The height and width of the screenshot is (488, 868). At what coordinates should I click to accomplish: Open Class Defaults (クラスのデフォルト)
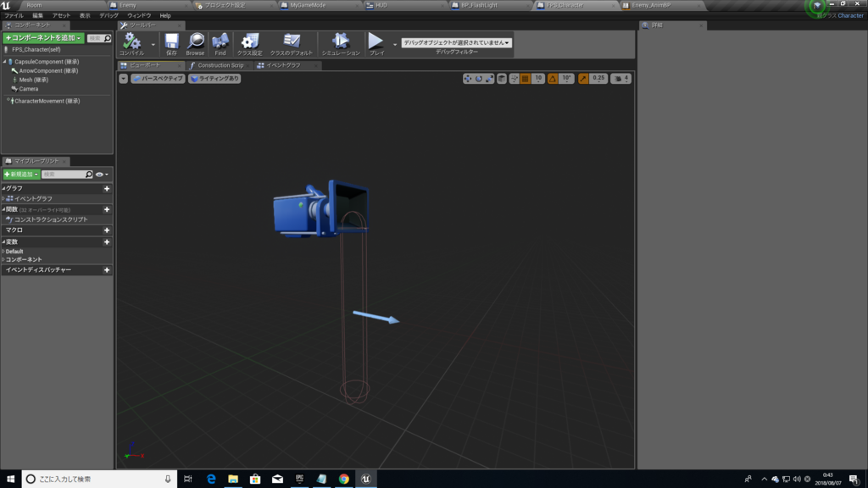click(292, 44)
